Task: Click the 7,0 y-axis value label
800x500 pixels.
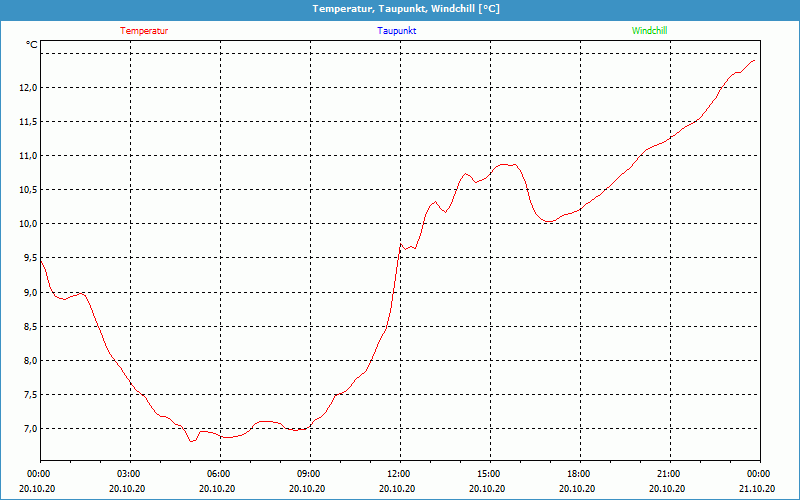Action: coord(26,429)
